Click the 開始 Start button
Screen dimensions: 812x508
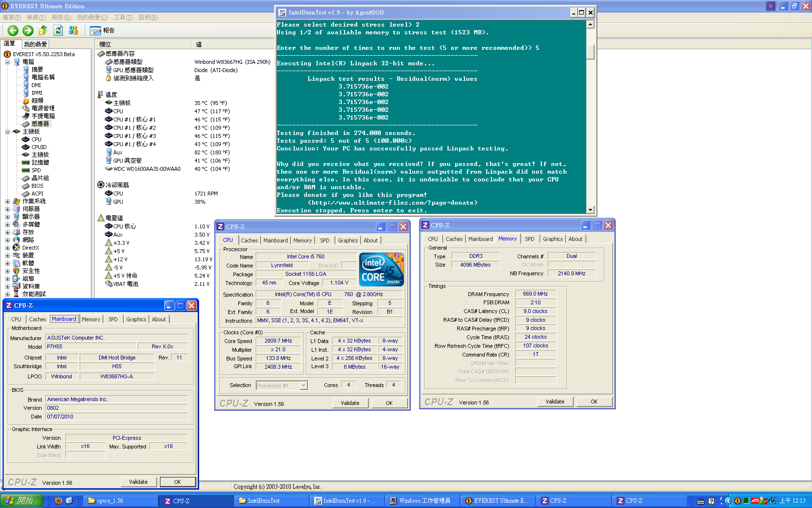coord(22,501)
